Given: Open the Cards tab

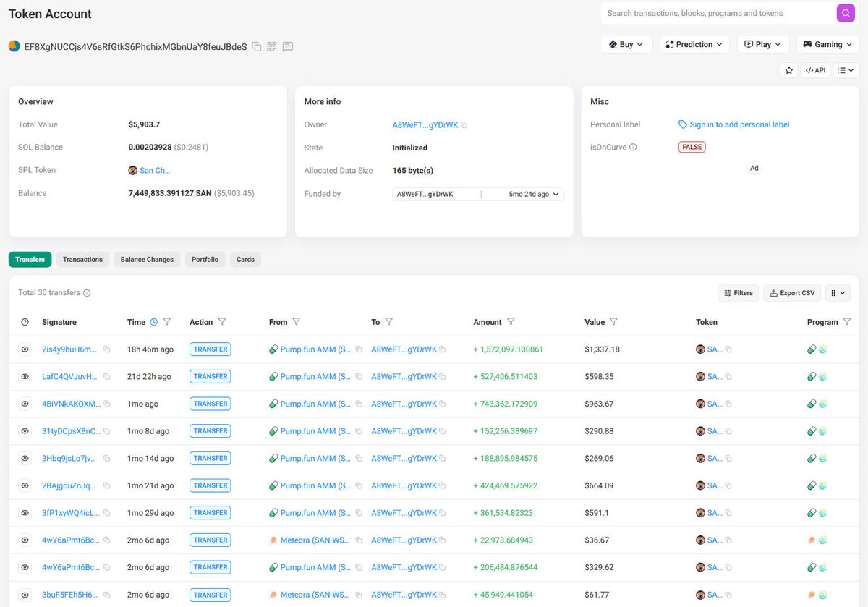Looking at the screenshot, I should click(245, 259).
